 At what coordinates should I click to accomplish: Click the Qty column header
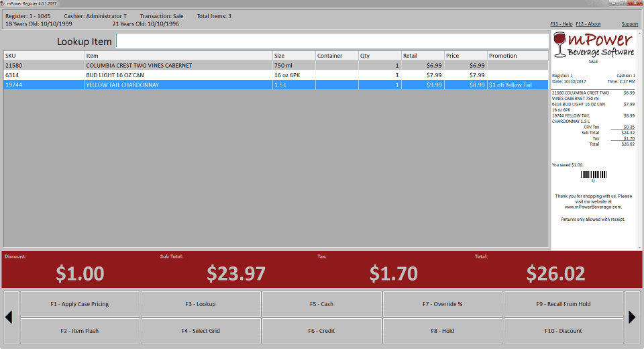tap(380, 56)
